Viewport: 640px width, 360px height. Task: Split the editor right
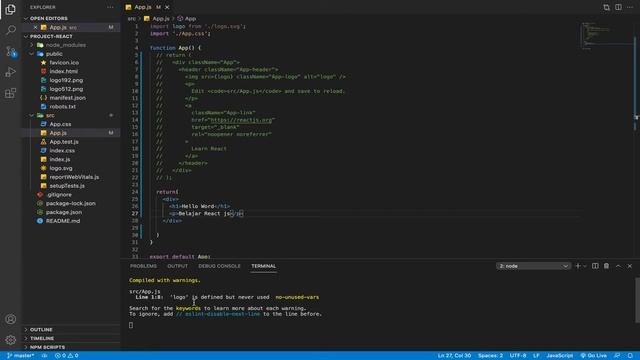[618, 7]
